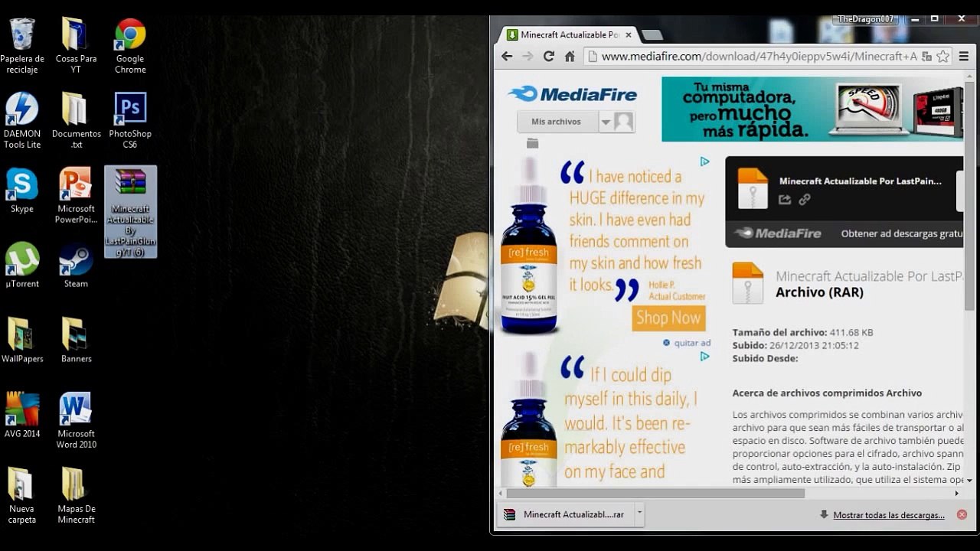Viewport: 980px width, 551px height.
Task: Open a new Chrome tab
Action: [652, 34]
